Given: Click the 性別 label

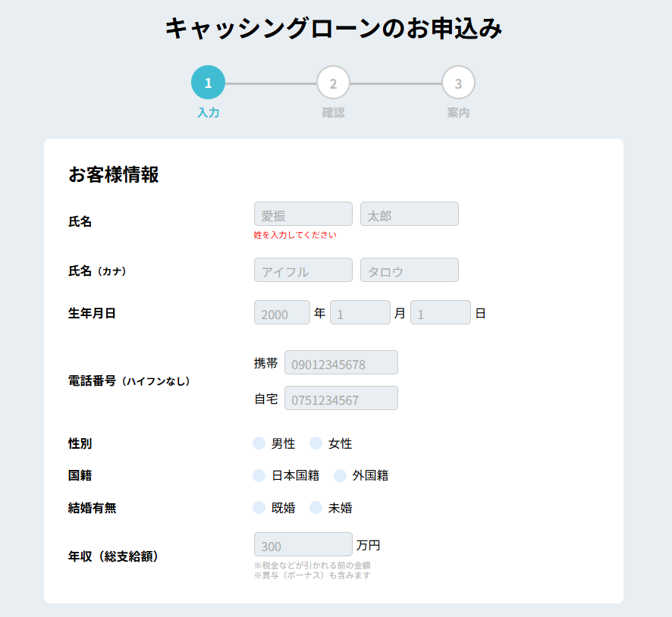Looking at the screenshot, I should click(x=80, y=443).
